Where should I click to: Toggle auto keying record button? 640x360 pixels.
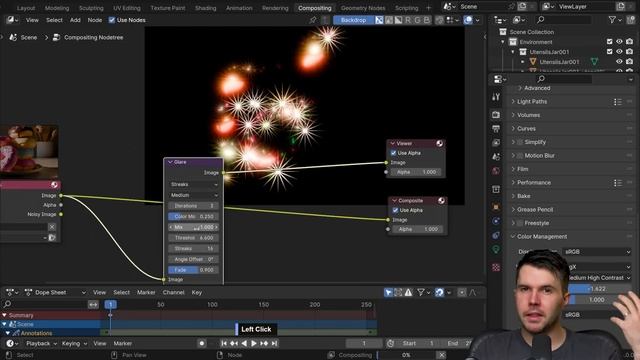pyautogui.click(x=202, y=344)
